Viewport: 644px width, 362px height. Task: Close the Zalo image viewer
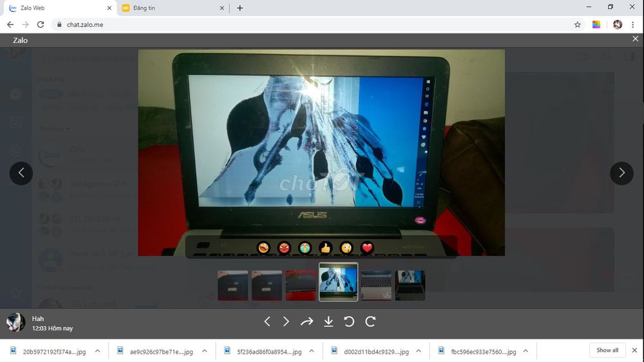tap(636, 39)
